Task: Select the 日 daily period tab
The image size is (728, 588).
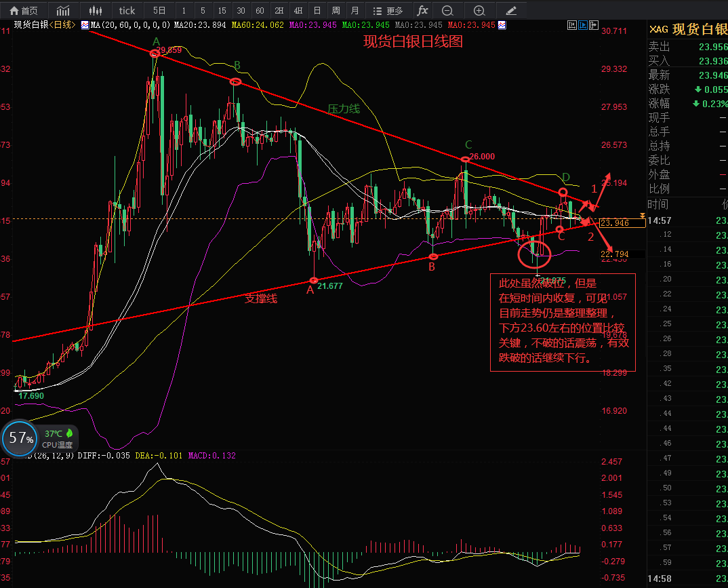Action: (x=317, y=10)
